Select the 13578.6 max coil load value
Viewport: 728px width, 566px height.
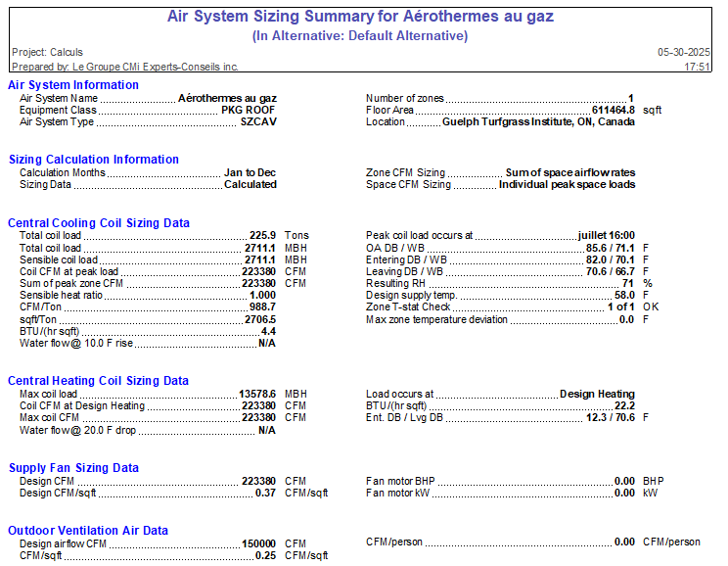tap(257, 394)
